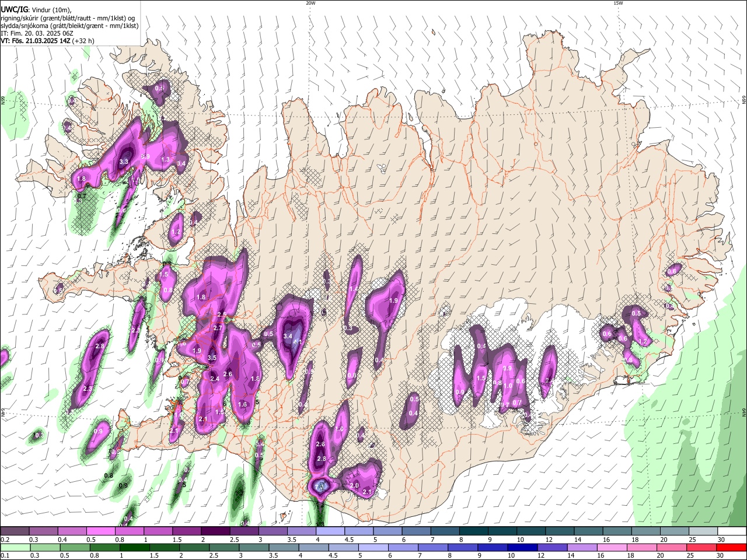Click the initial time 'IT: Fim. 20. 03. 2025 06Z'
This screenshot has width=747, height=560.
point(37,33)
